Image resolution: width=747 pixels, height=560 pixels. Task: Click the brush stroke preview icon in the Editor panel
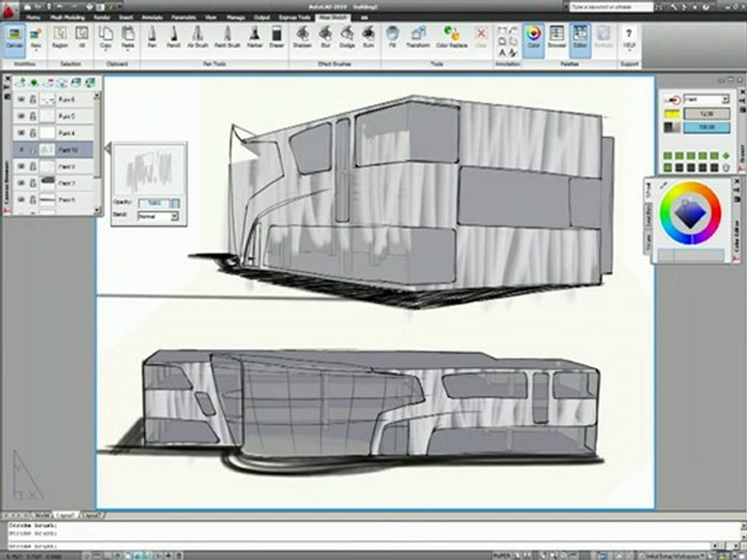point(672,100)
